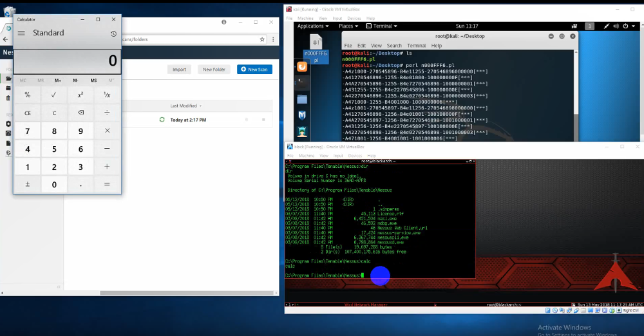Open Machine menu of kali VirtualBox window
Screen dimensions: 644x336
coord(305,19)
